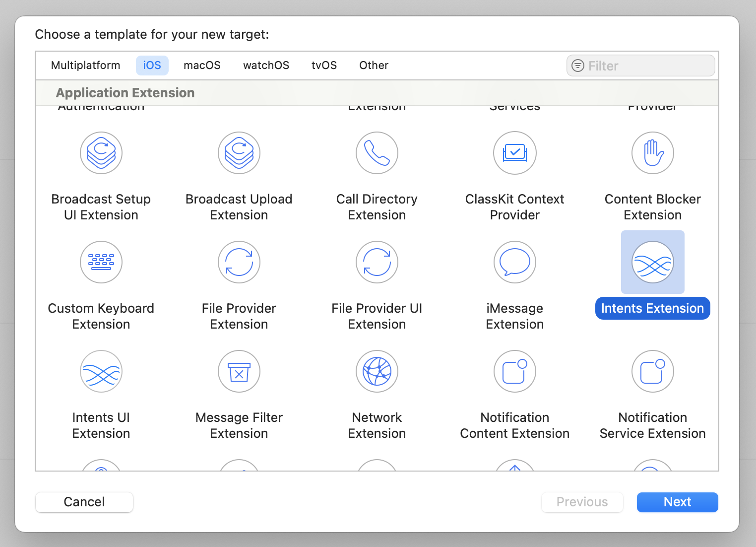The width and height of the screenshot is (756, 547).
Task: Pick the Network Extension globe icon
Action: click(377, 371)
